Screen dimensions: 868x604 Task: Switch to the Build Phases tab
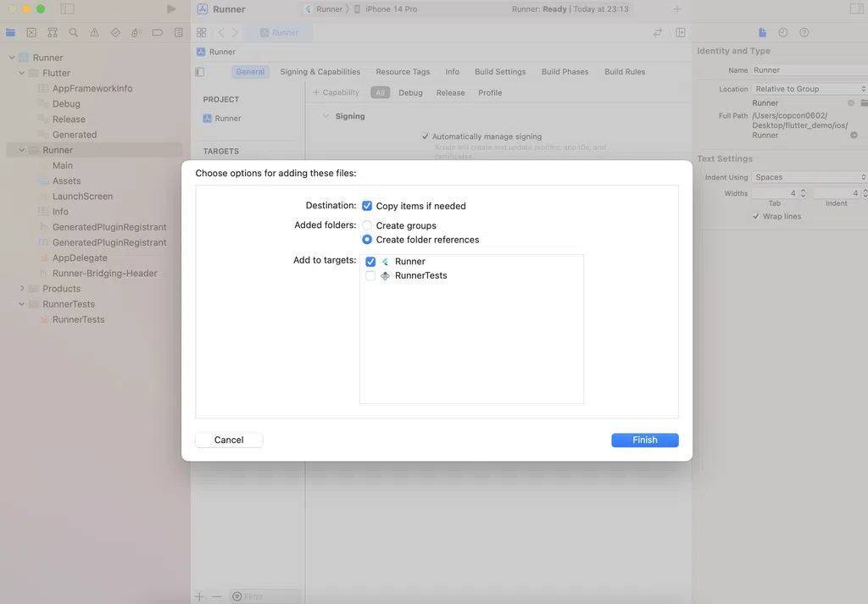click(x=565, y=72)
